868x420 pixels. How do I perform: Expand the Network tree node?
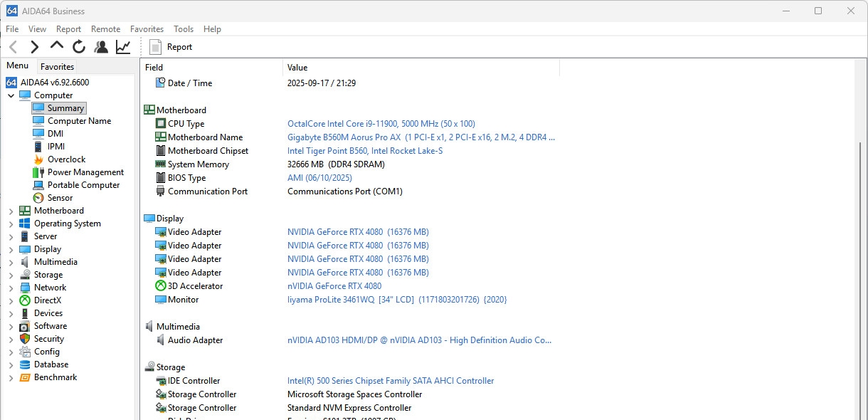click(x=11, y=288)
